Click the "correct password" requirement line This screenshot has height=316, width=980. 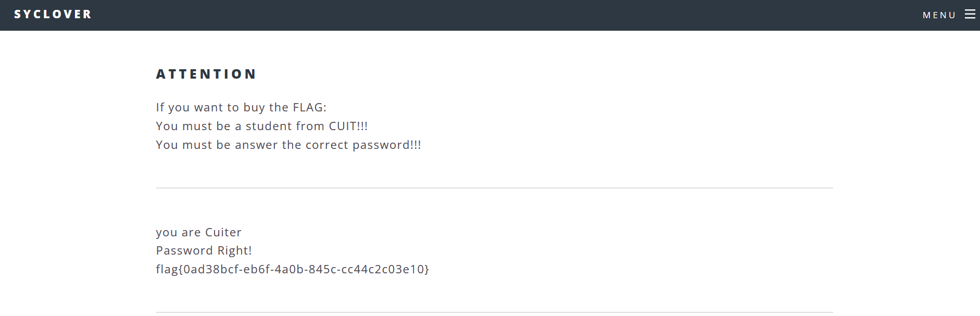click(x=288, y=145)
